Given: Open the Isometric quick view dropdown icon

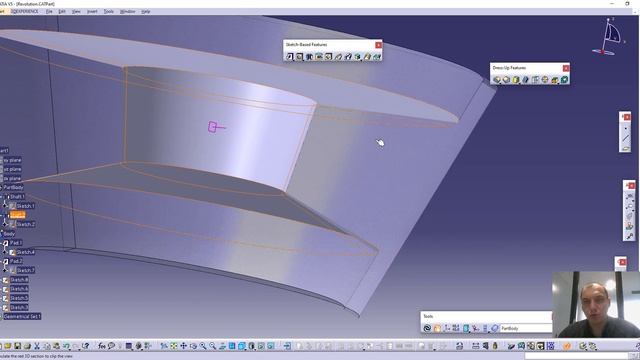Looking at the screenshot, I should coord(242,346).
